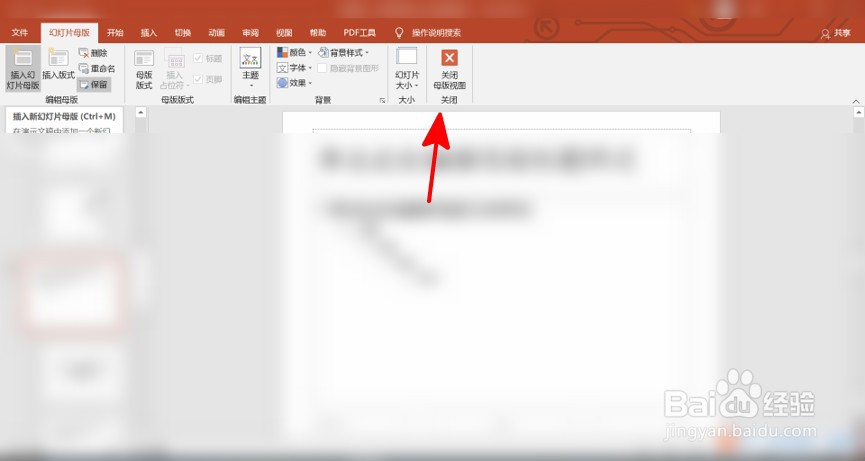The image size is (865, 461).
Task: Collapse the ribbon with the chevron
Action: tap(856, 101)
